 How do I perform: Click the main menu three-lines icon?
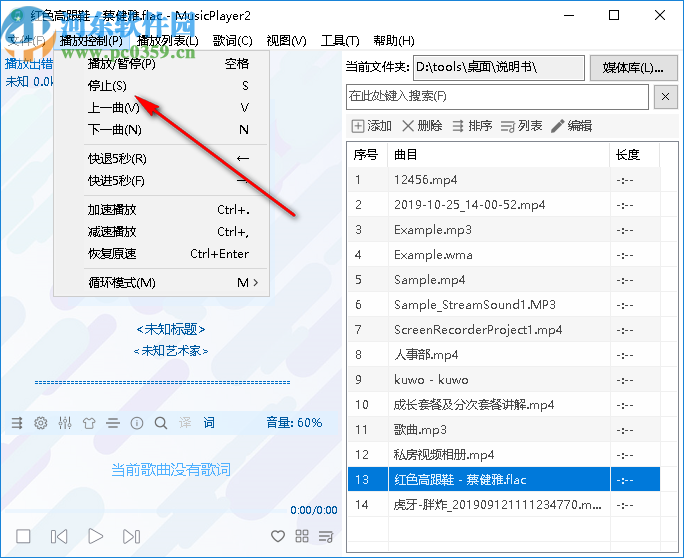coord(113,423)
